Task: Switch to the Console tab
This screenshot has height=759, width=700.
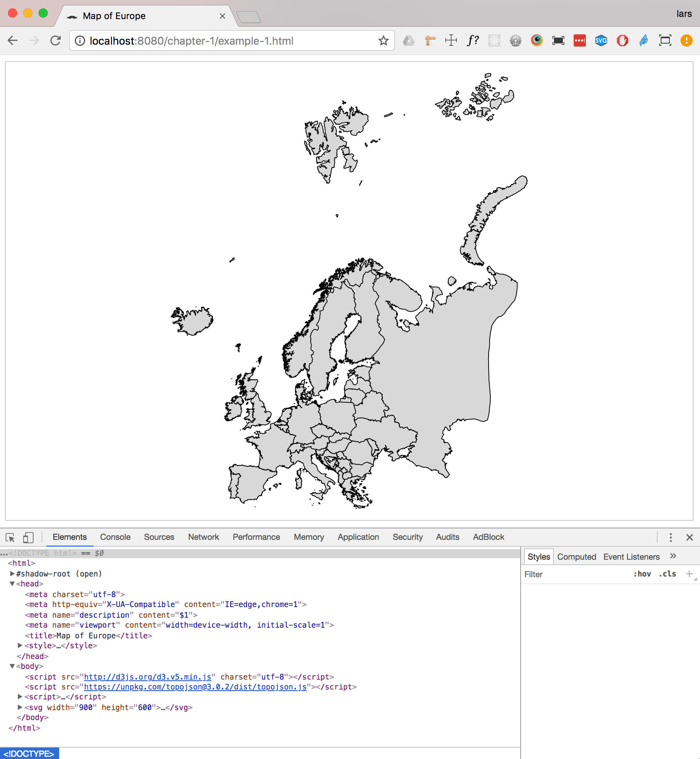Action: [115, 537]
